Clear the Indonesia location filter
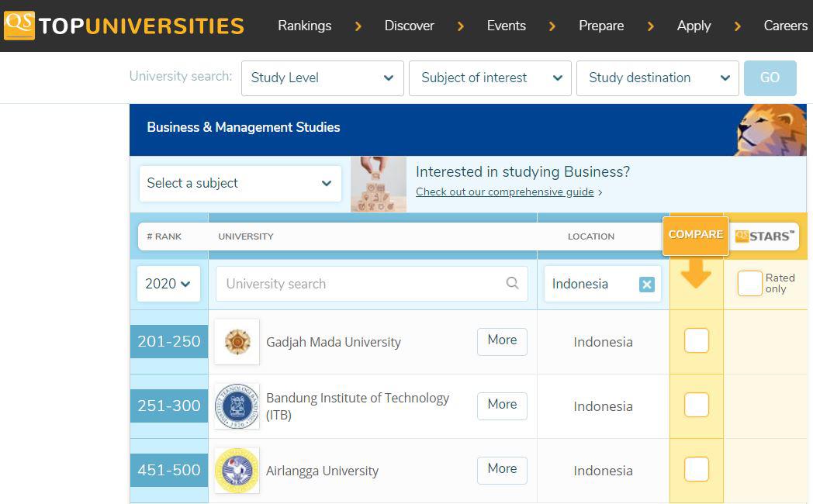The image size is (813, 504). pos(646,285)
